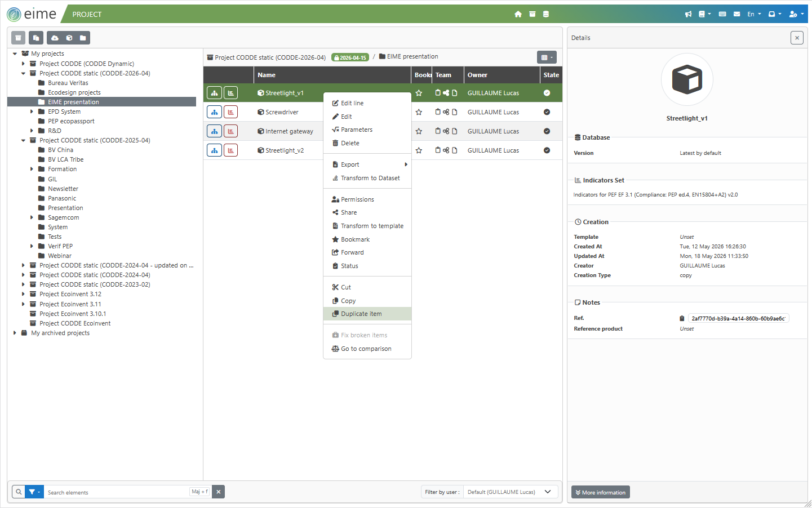This screenshot has width=812, height=508.
Task: Open the database icon in header
Action: tap(545, 14)
